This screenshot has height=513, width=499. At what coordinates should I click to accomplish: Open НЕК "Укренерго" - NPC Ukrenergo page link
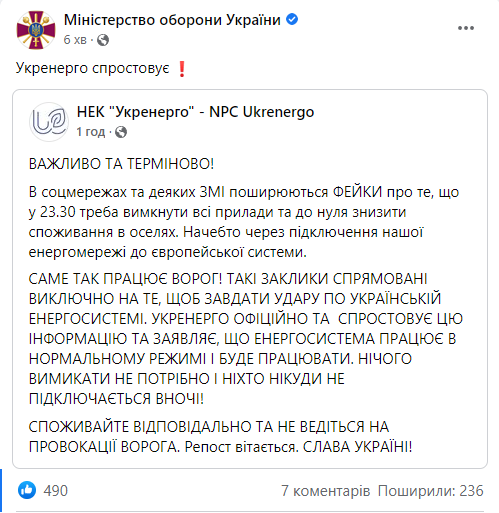click(x=195, y=112)
